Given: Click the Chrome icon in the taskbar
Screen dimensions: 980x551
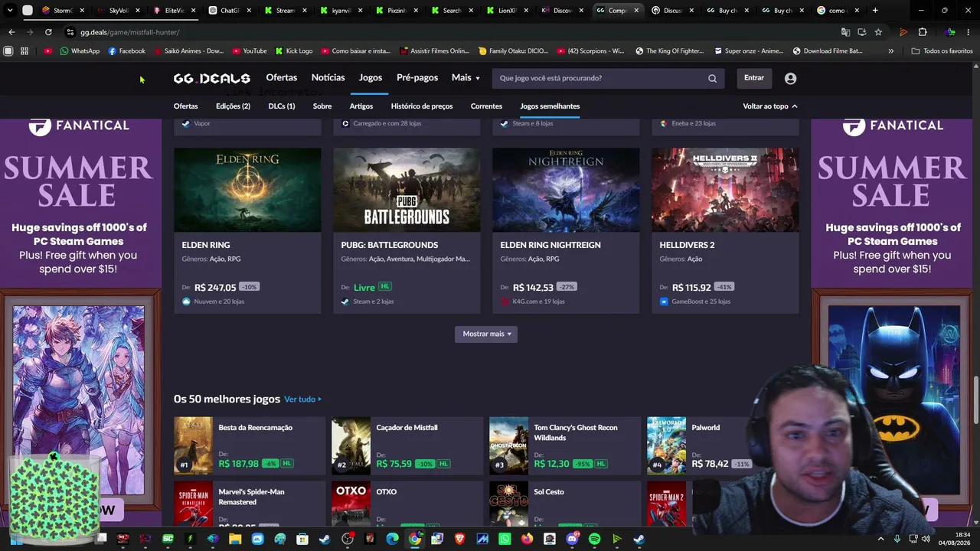Looking at the screenshot, I should 414,539.
